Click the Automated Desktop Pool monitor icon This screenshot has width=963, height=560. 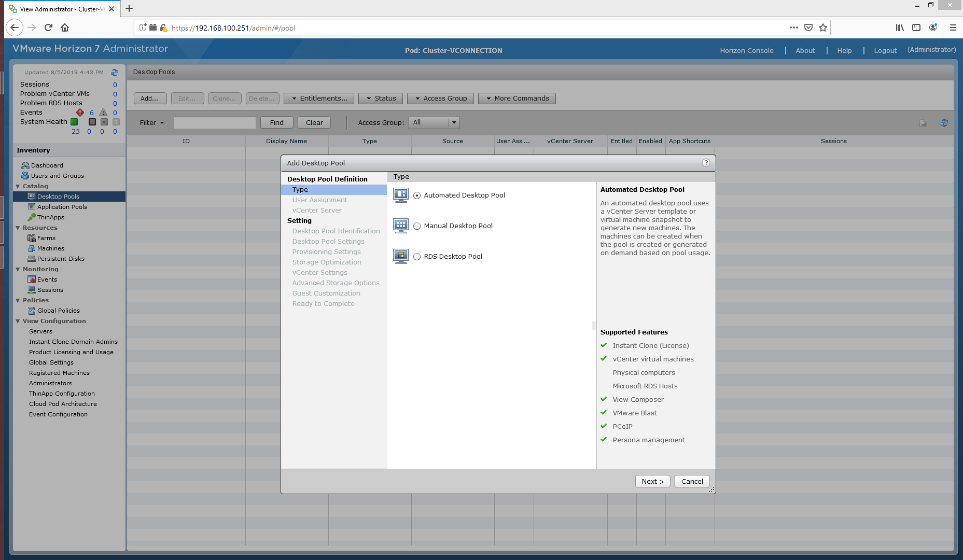click(400, 195)
